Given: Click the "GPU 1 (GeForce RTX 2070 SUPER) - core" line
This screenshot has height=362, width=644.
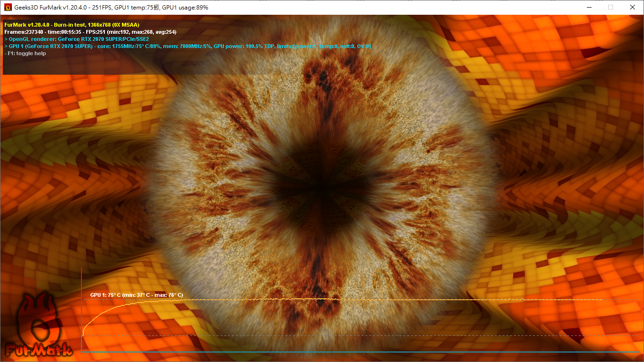Looking at the screenshot, I should (x=187, y=46).
